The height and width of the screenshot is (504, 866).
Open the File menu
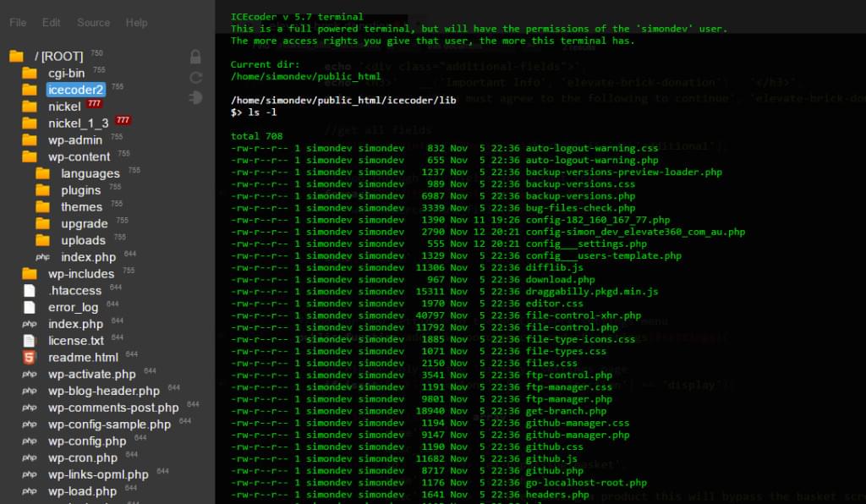click(x=18, y=22)
